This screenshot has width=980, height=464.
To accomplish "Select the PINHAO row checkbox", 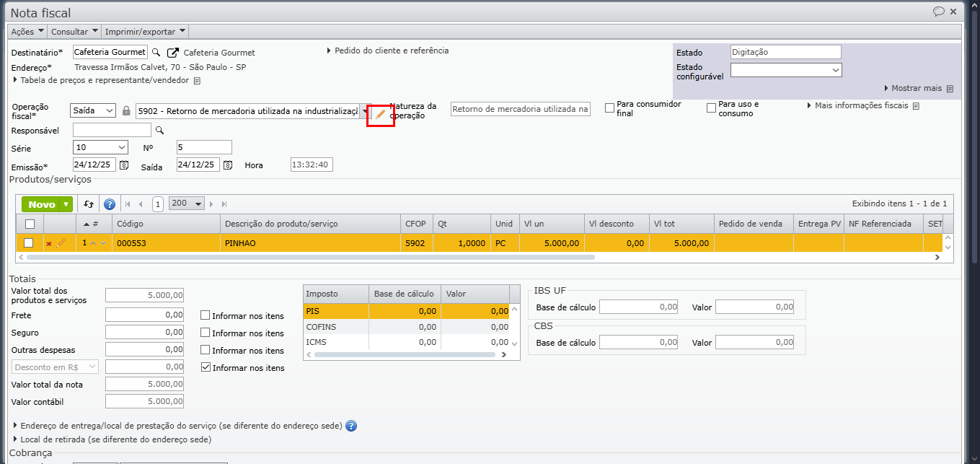I will point(29,243).
